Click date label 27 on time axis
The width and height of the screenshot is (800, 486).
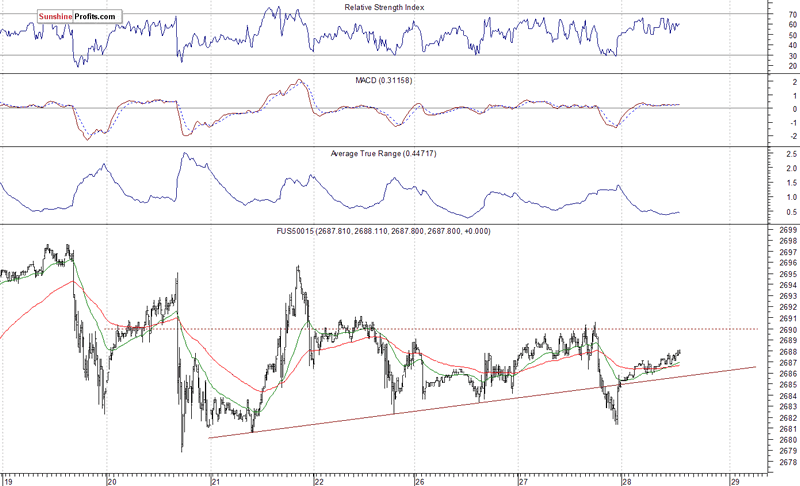pyautogui.click(x=522, y=481)
